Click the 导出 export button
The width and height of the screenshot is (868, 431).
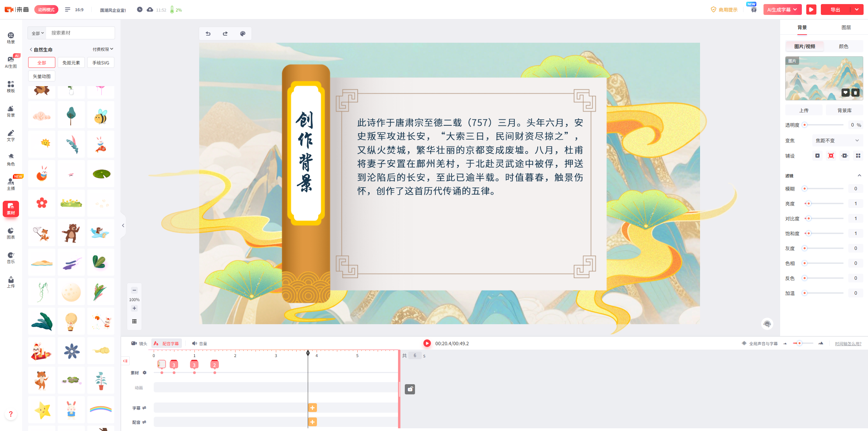coord(836,9)
